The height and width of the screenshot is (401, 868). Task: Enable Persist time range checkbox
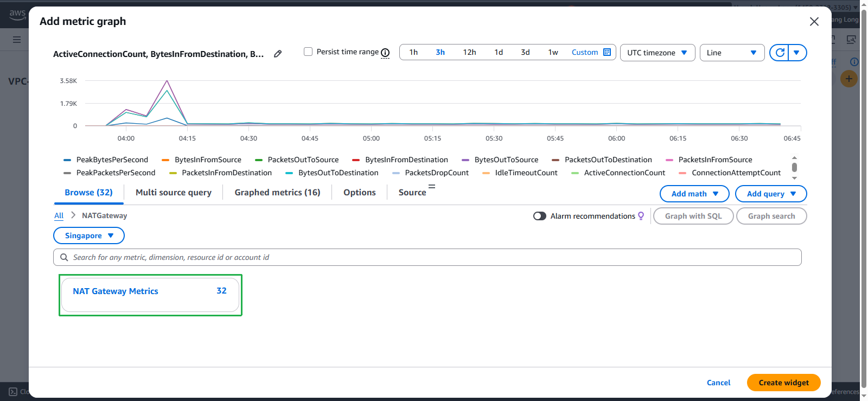point(308,52)
